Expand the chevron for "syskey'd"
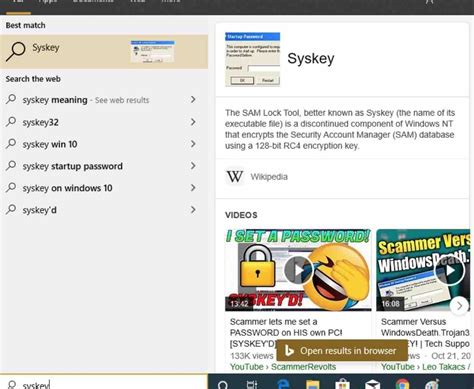The image size is (474, 389). pyautogui.click(x=193, y=210)
